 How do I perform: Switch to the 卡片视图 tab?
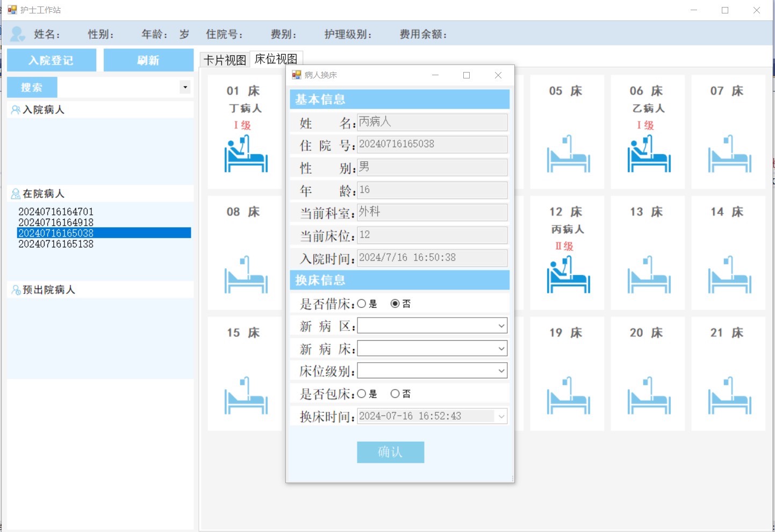point(225,60)
